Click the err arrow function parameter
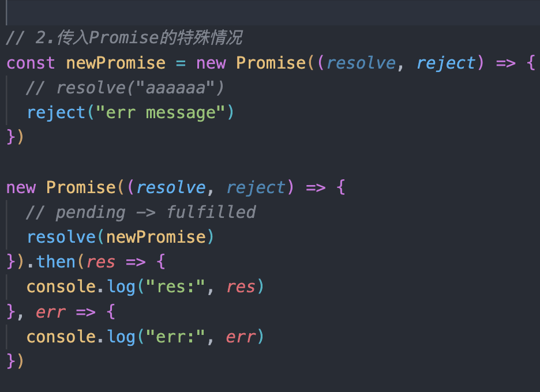The image size is (540, 392). point(51,312)
